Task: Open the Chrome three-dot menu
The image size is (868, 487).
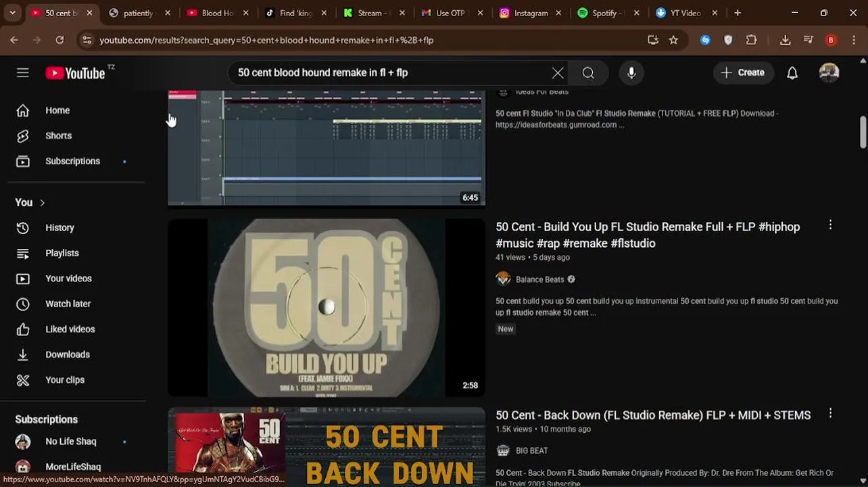Action: (x=853, y=40)
